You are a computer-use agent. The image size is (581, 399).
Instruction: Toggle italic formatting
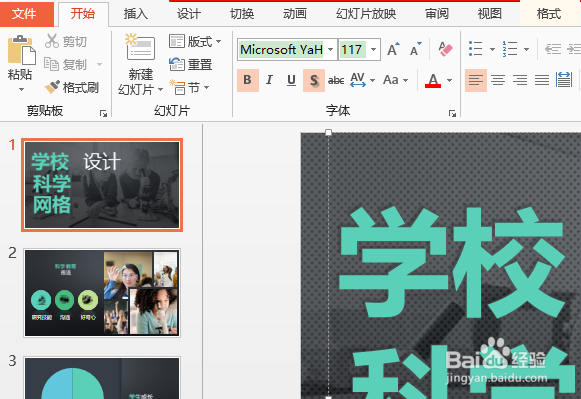[x=269, y=80]
